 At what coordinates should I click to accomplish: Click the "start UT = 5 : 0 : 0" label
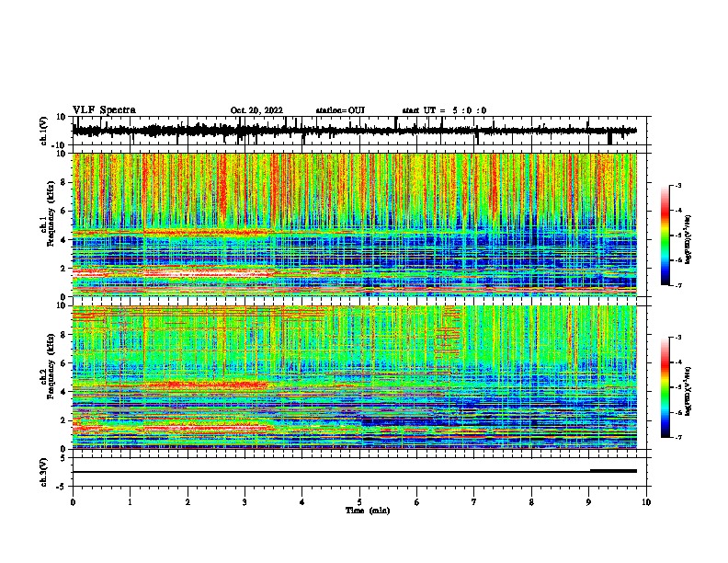pos(444,110)
